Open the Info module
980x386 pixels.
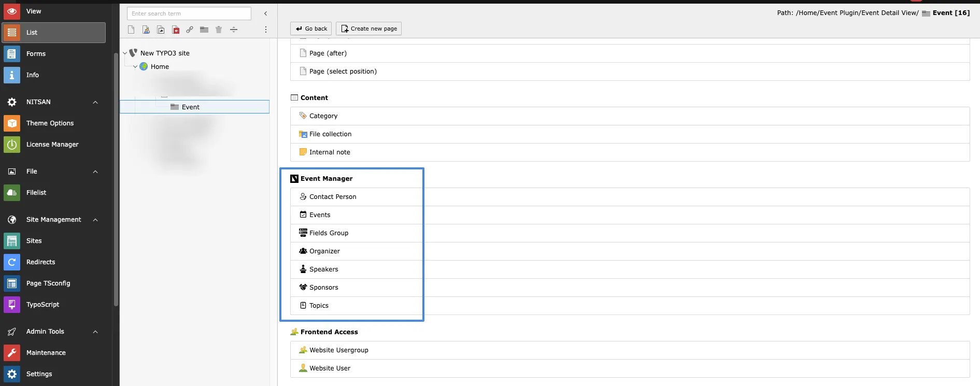click(54, 75)
